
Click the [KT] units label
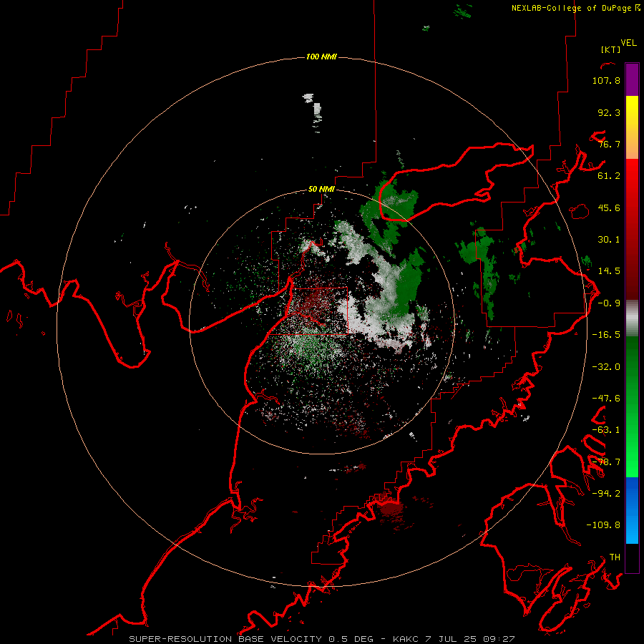[610, 49]
